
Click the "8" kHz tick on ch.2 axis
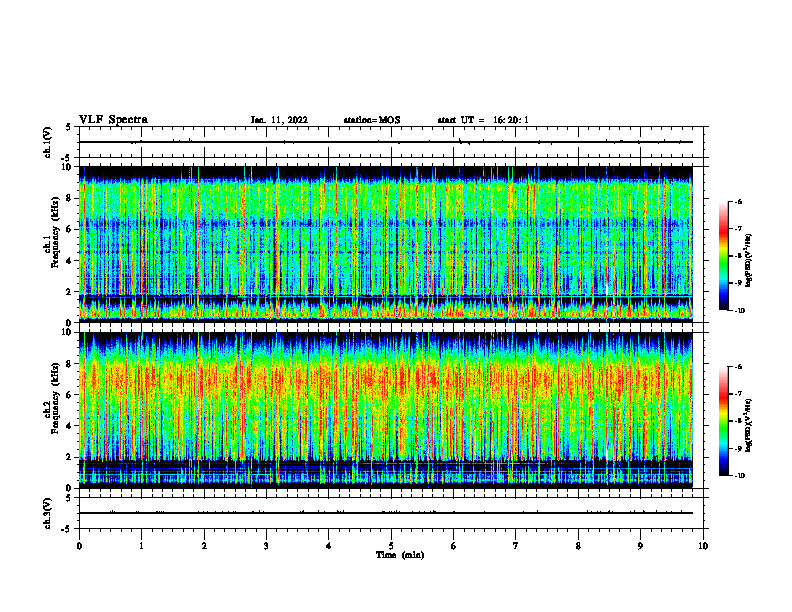pos(69,364)
